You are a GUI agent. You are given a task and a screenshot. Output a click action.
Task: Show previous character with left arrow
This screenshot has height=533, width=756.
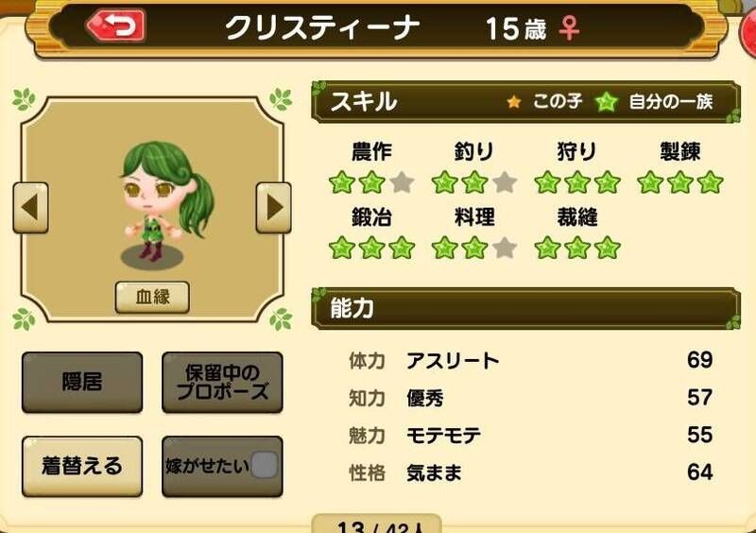tap(31, 207)
